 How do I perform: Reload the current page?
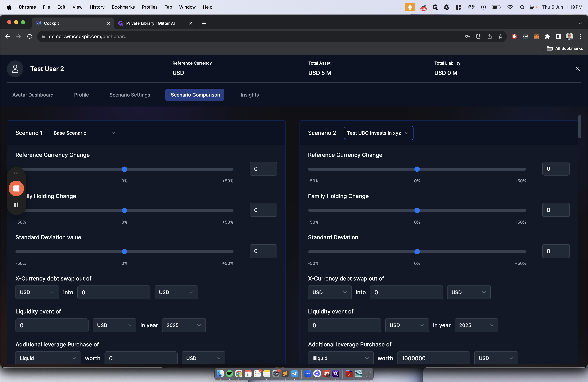pyautogui.click(x=30, y=36)
